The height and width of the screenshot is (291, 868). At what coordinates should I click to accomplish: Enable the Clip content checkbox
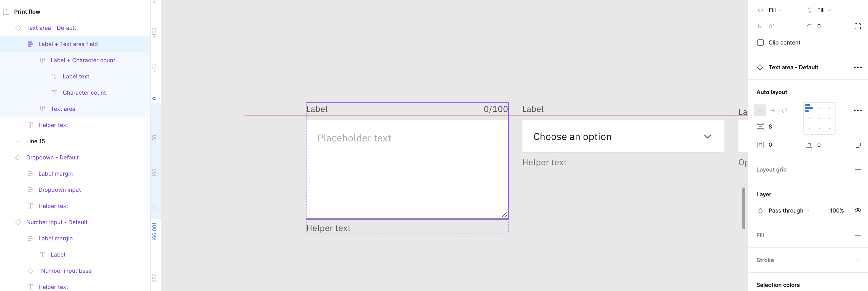click(x=761, y=43)
